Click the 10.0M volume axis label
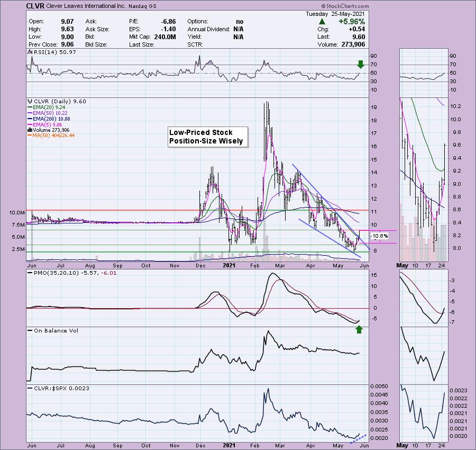Image resolution: width=476 pixels, height=450 pixels. tap(17, 213)
